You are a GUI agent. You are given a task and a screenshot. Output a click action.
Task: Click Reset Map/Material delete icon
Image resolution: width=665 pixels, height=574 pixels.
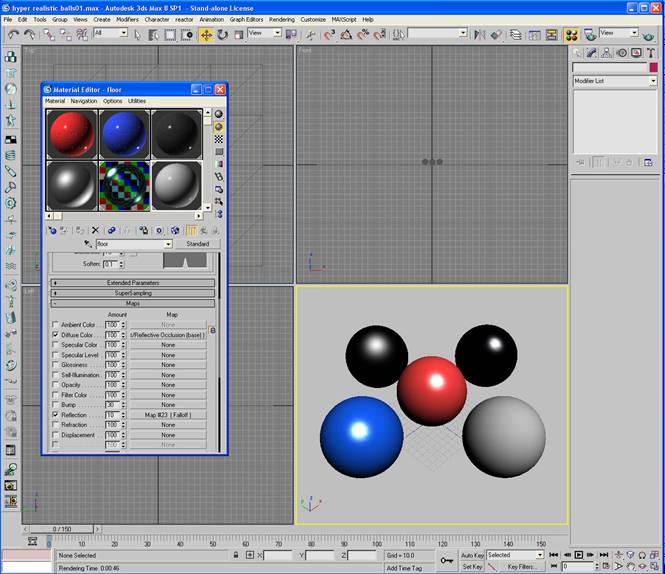point(96,230)
